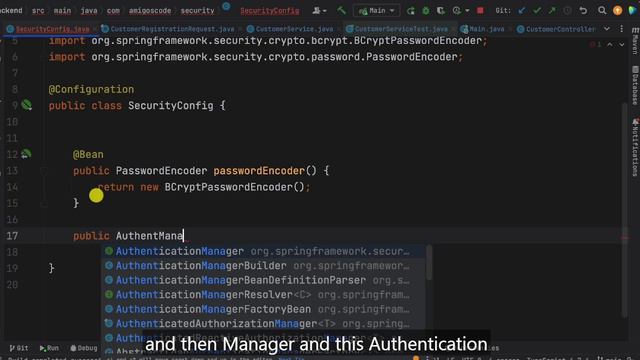Open the Git tool window at bottom

[x=19, y=348]
